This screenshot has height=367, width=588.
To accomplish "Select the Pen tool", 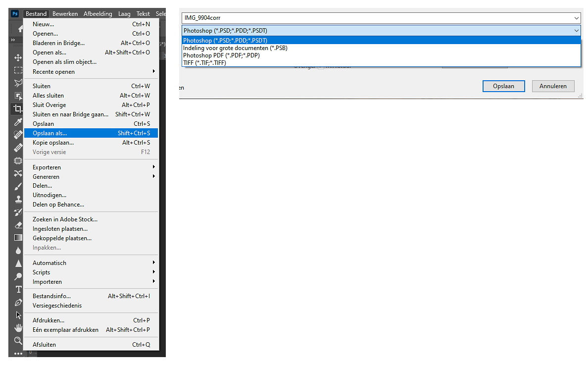I will (x=18, y=302).
